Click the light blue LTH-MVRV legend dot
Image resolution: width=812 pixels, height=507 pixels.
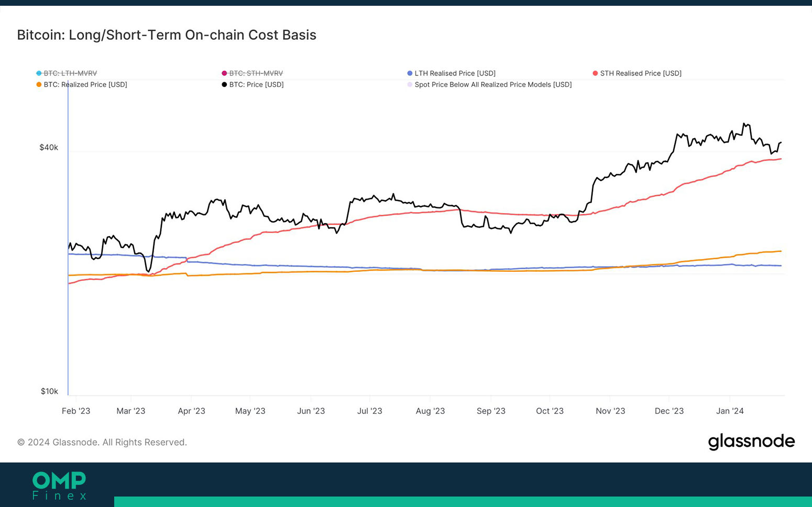tap(39, 73)
